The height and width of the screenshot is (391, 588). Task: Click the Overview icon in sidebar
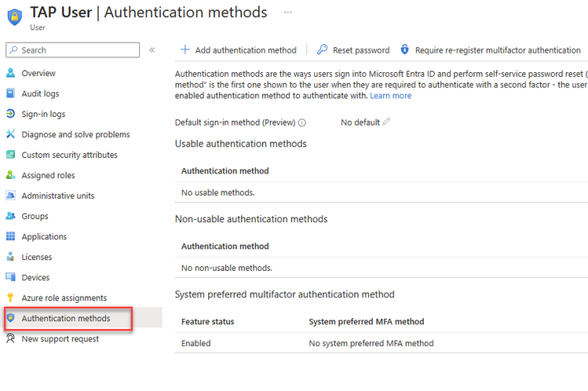[11, 73]
